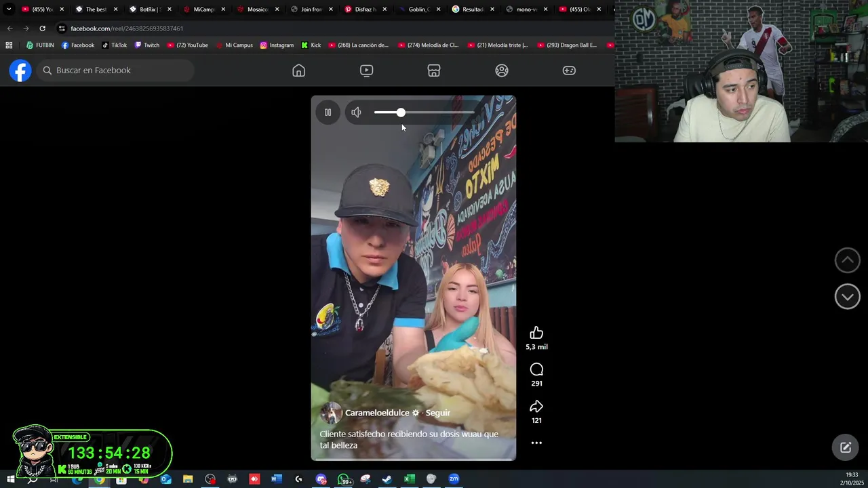This screenshot has height=488, width=868.
Task: Open the Twitch bookmark
Action: pos(147,45)
